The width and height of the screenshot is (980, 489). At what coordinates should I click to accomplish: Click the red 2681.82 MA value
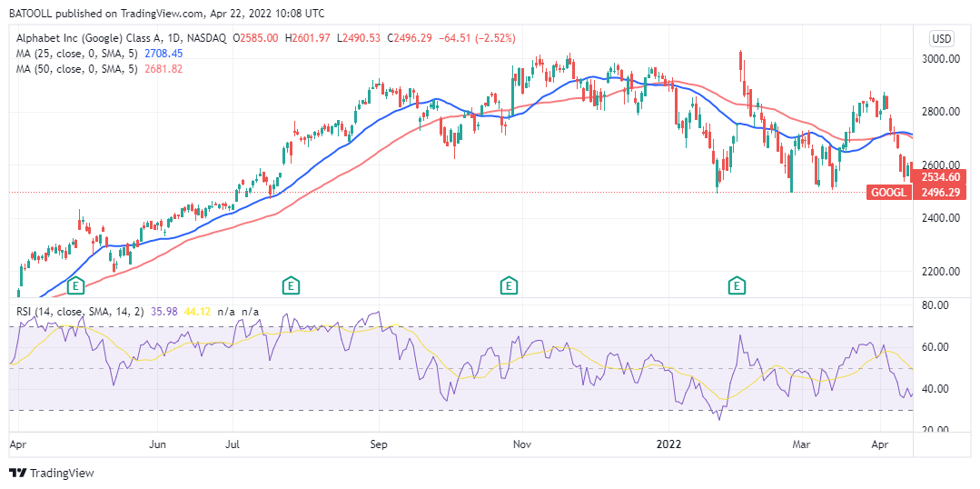click(x=163, y=69)
